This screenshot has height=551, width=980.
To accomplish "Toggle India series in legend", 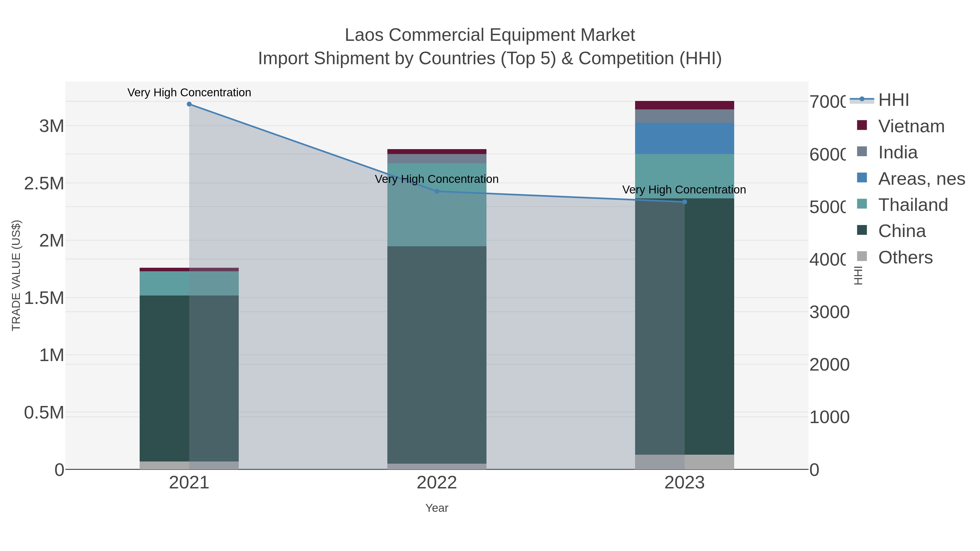I will [x=887, y=152].
